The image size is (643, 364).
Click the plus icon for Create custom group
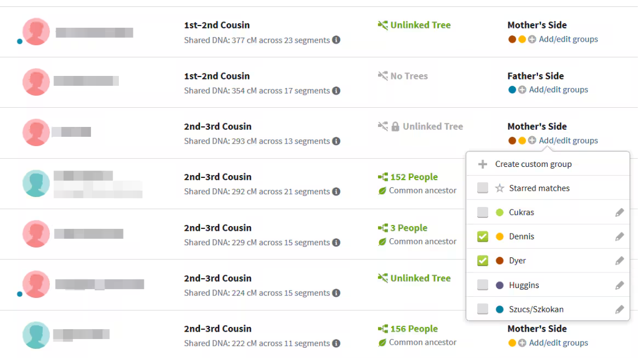(x=482, y=165)
